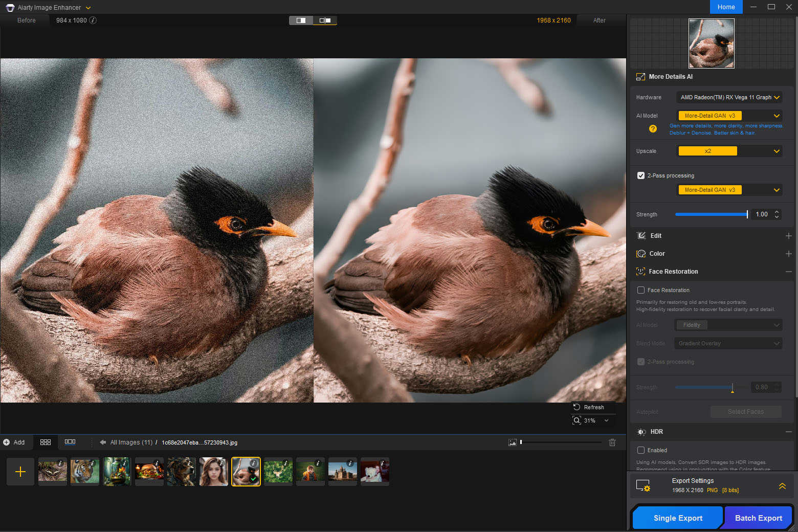
Task: Click the AI Model help question icon
Action: [653, 129]
